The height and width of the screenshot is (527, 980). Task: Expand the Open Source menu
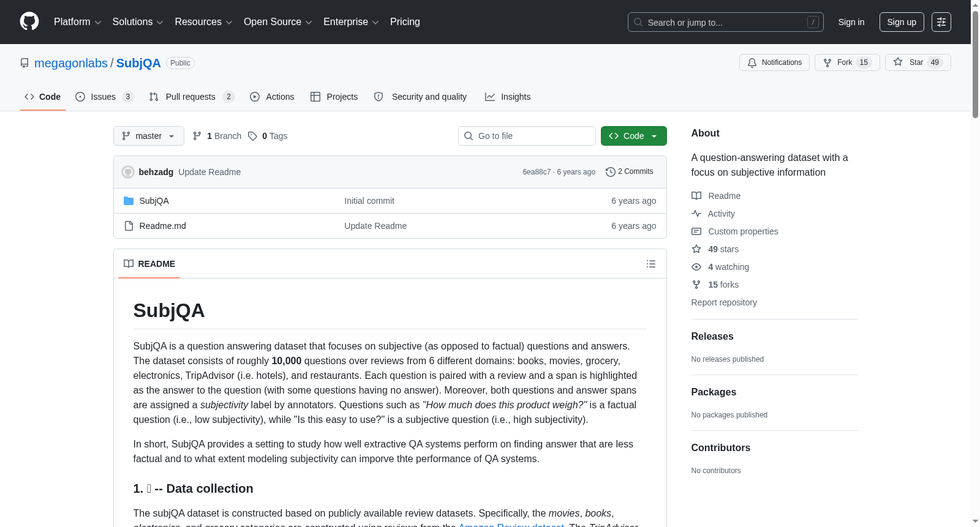coord(278,22)
